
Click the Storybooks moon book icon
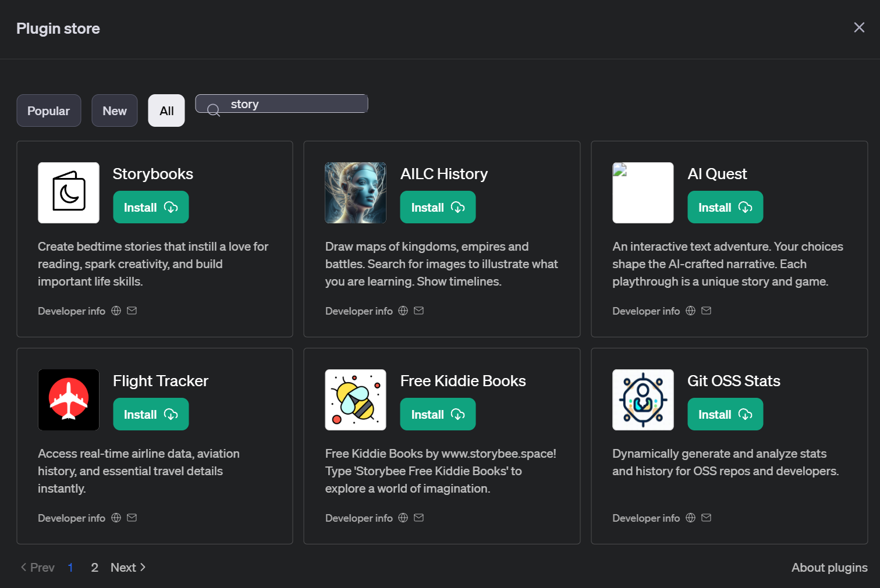(69, 193)
